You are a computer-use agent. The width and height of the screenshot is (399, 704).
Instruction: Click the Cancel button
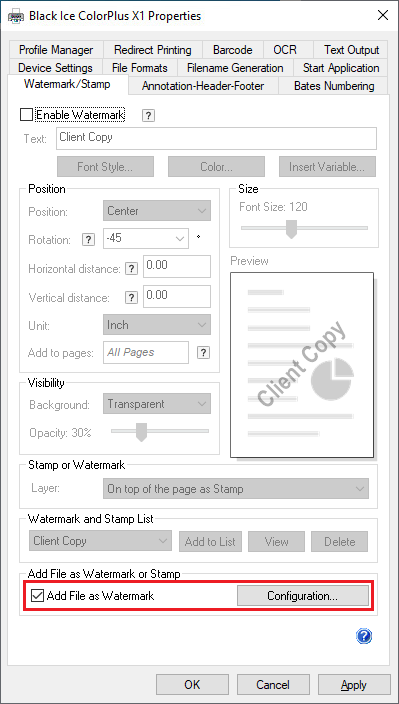tap(273, 685)
